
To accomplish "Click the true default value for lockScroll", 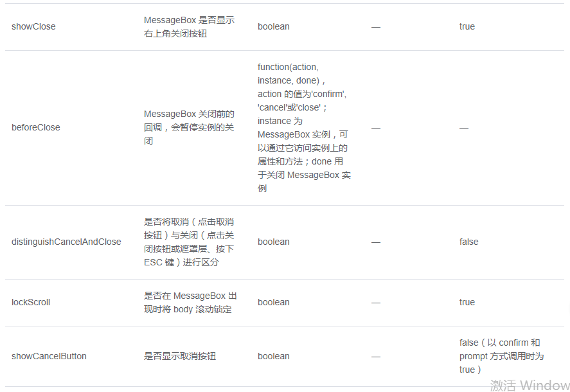I will [x=467, y=302].
